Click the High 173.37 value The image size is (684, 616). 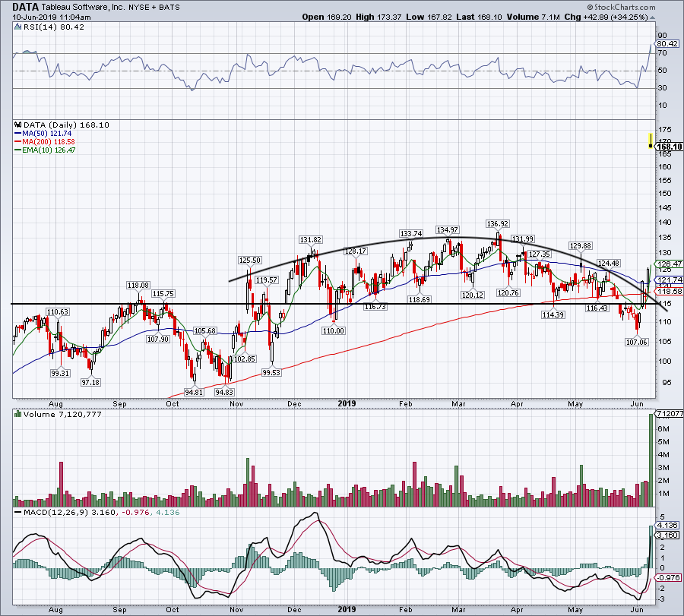point(378,17)
